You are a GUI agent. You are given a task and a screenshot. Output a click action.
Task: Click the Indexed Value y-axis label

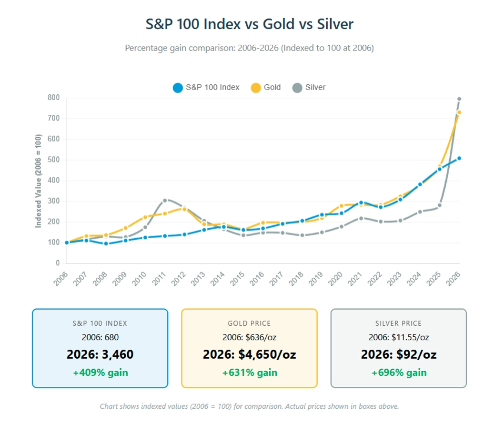38,181
